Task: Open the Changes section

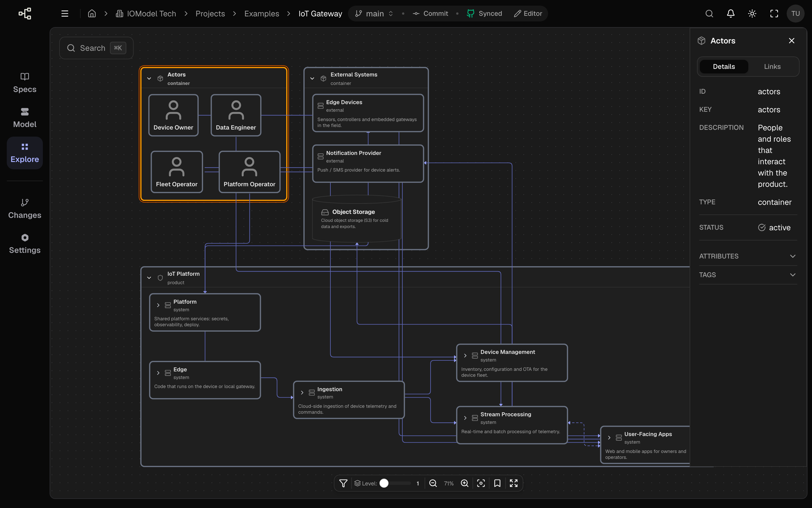Action: coord(25,209)
